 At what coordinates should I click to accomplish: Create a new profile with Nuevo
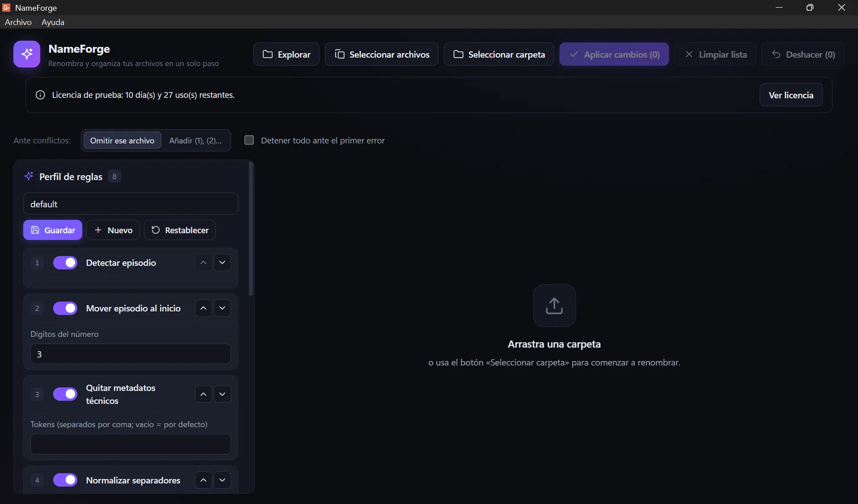[113, 230]
